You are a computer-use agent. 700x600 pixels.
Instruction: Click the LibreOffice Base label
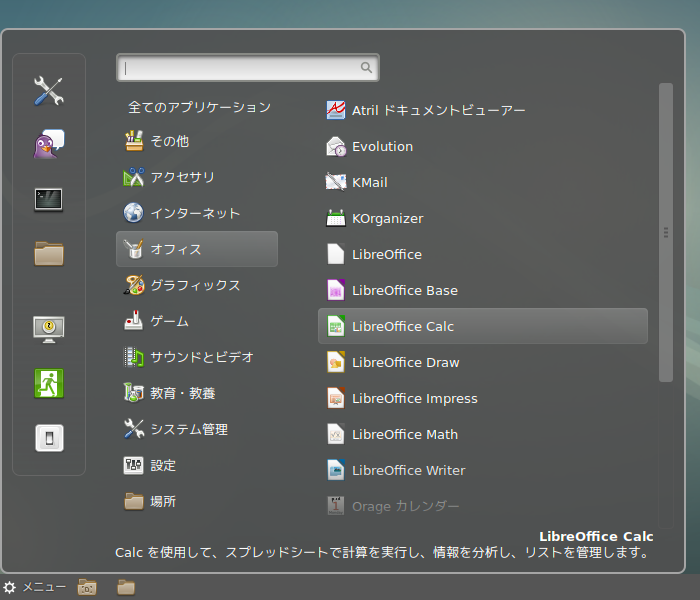405,291
